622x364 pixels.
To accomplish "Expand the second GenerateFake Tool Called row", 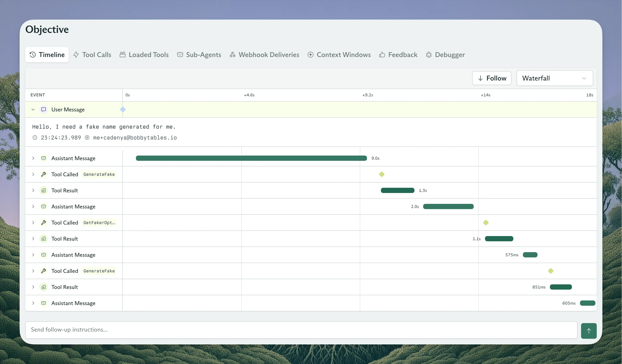I will point(33,271).
